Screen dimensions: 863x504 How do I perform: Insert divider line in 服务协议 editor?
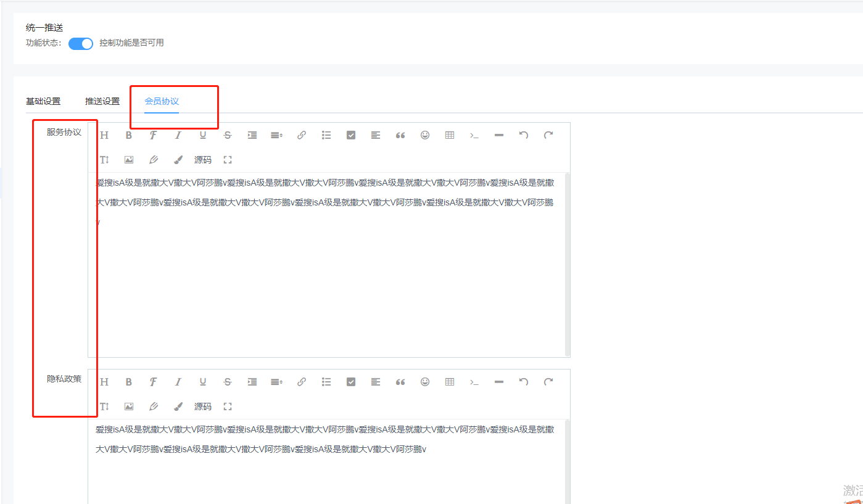[499, 135]
